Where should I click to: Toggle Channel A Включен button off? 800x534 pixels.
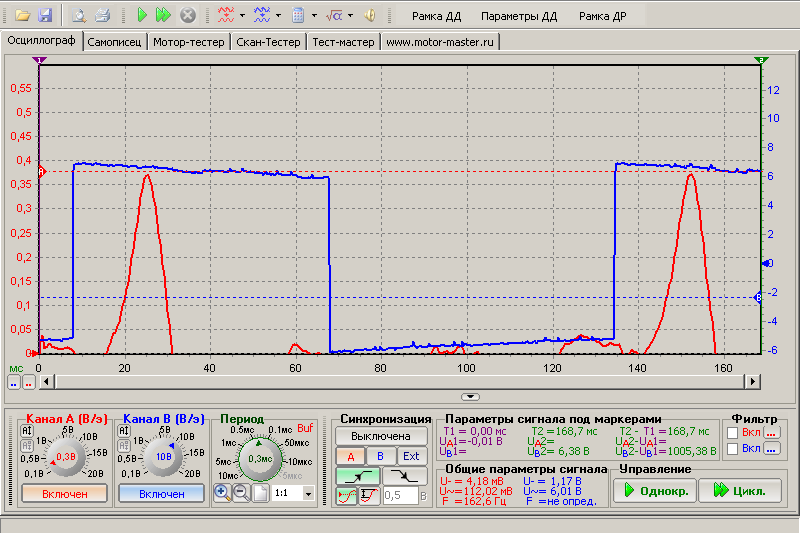point(64,494)
